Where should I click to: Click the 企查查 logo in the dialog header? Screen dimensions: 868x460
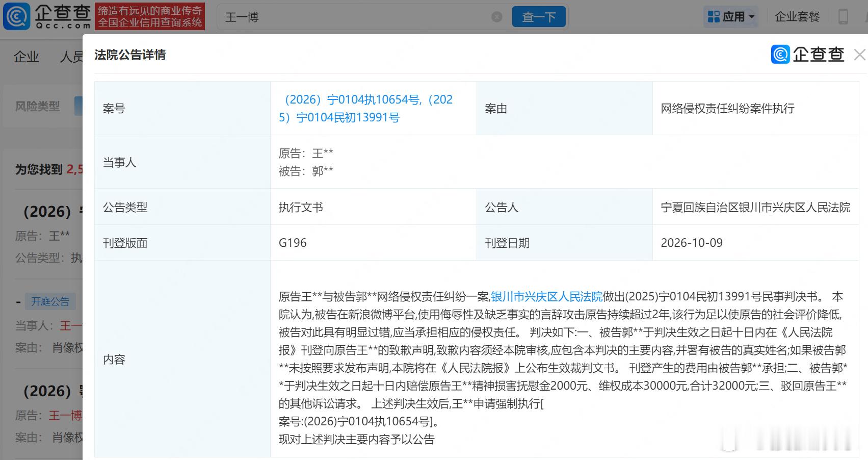coord(808,55)
